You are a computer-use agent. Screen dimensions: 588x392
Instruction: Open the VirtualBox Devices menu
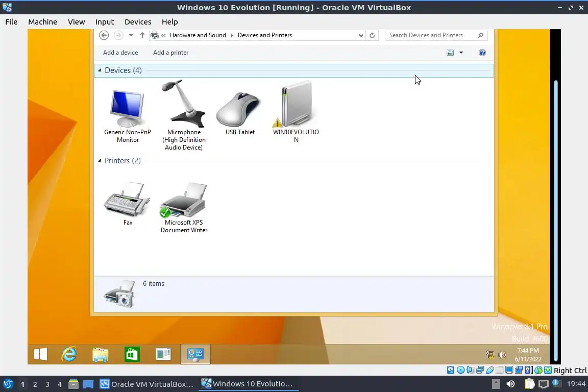pyautogui.click(x=138, y=22)
